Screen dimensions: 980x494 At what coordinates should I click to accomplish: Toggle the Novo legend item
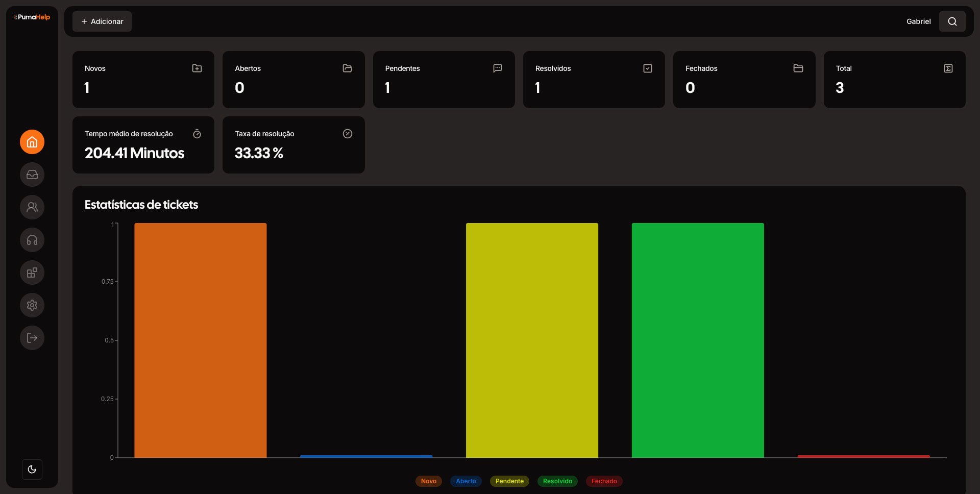[429, 481]
